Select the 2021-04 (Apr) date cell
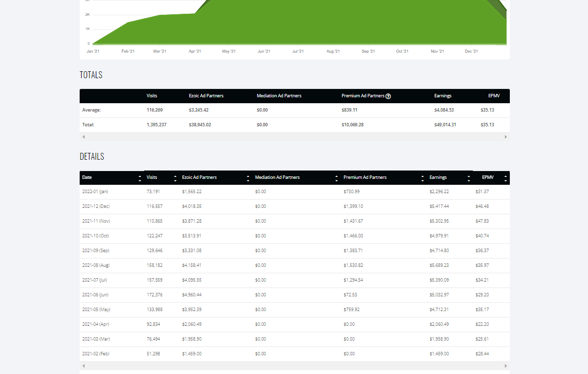 tap(96, 324)
